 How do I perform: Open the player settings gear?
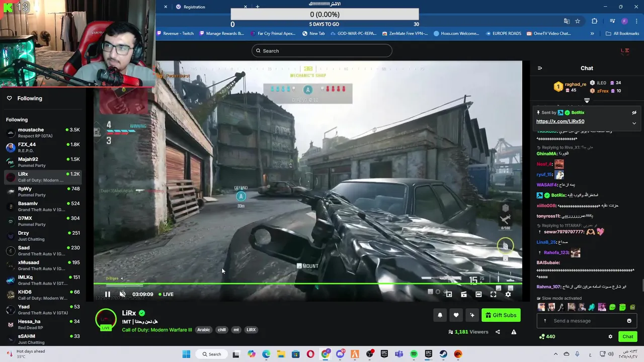(x=508, y=294)
